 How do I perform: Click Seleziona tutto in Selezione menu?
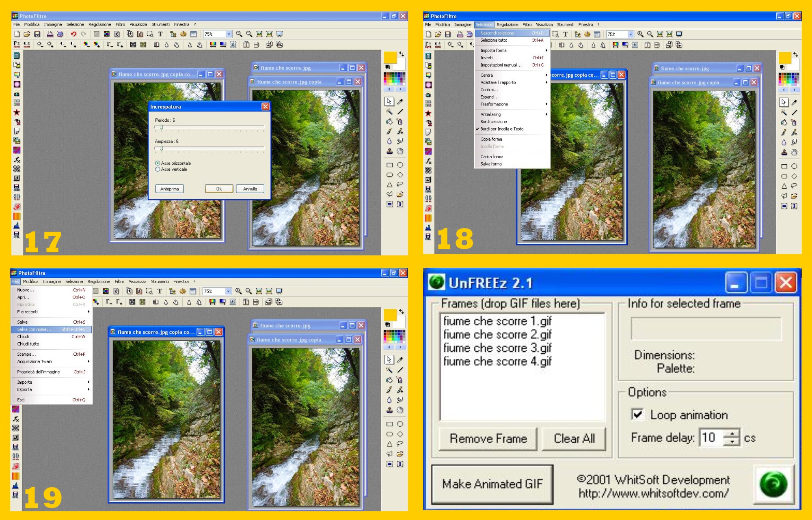pyautogui.click(x=494, y=41)
